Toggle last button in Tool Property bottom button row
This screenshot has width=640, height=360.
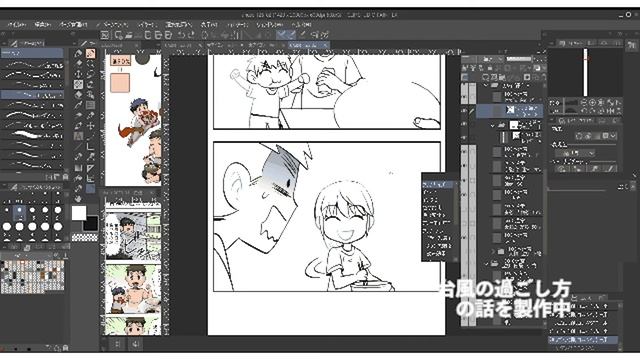coord(611,169)
